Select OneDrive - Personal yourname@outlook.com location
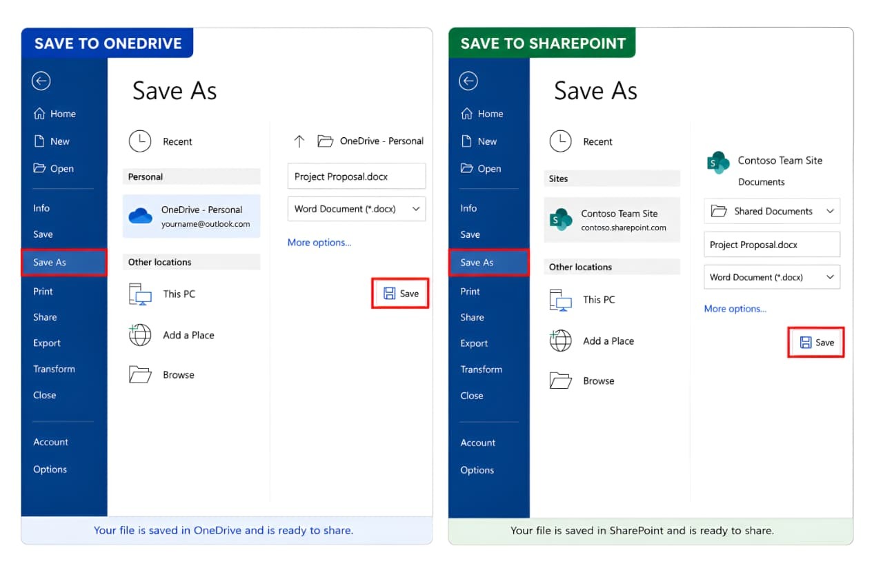 coord(192,216)
